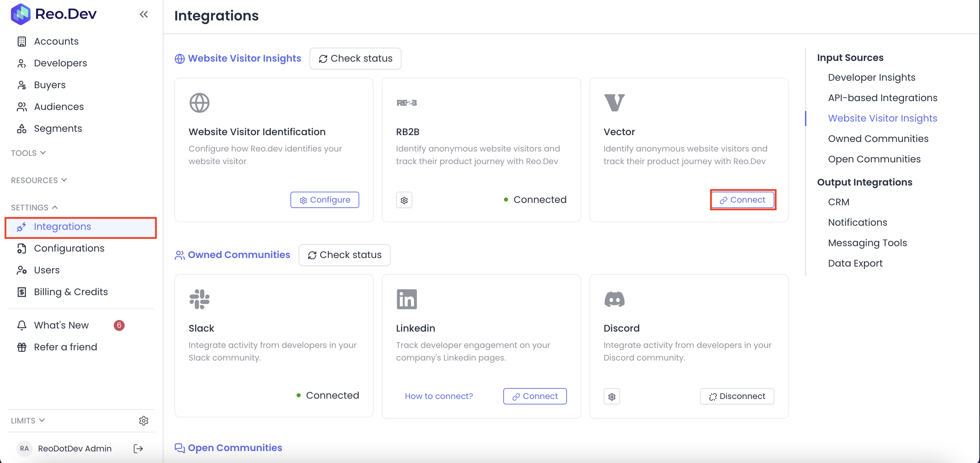Jump to CRM in Output Integrations
The height and width of the screenshot is (463, 980).
(x=838, y=202)
